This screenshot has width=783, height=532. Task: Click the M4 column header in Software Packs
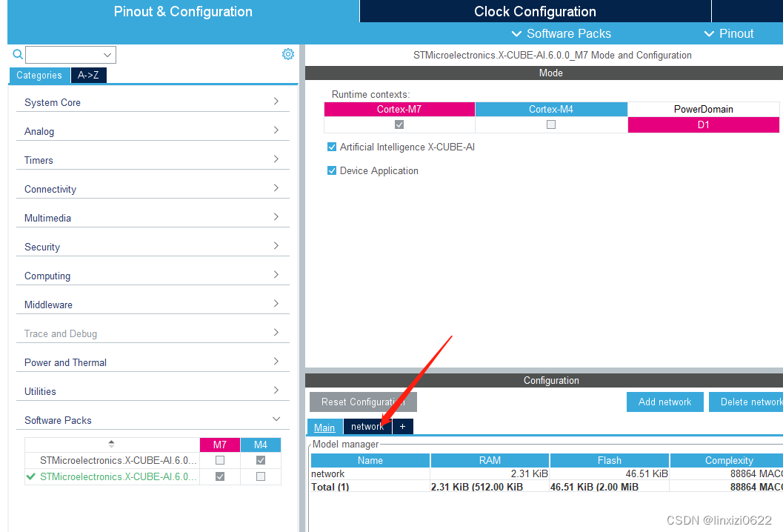260,445
